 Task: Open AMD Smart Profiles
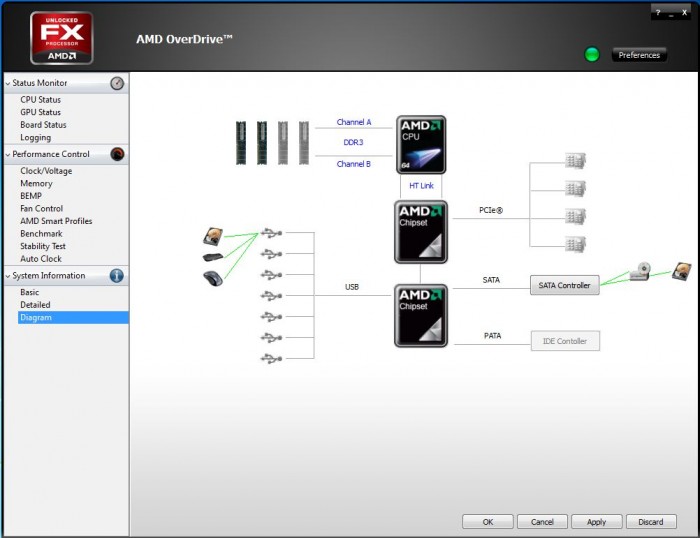point(56,221)
